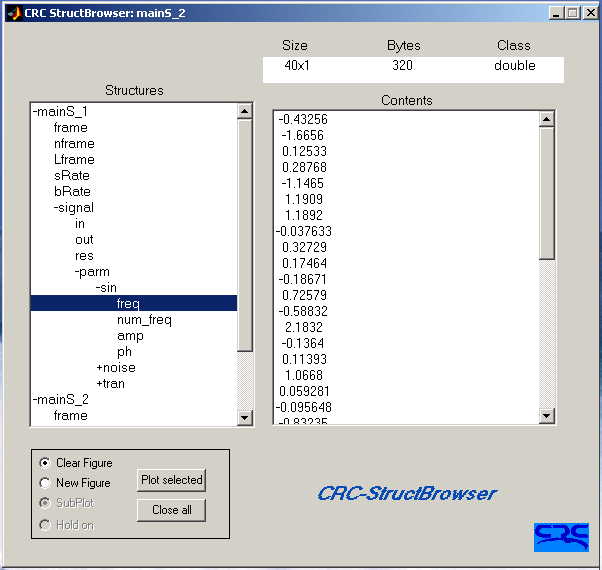Click Contents list scroll-up arrow
This screenshot has width=602, height=570.
[x=546, y=119]
